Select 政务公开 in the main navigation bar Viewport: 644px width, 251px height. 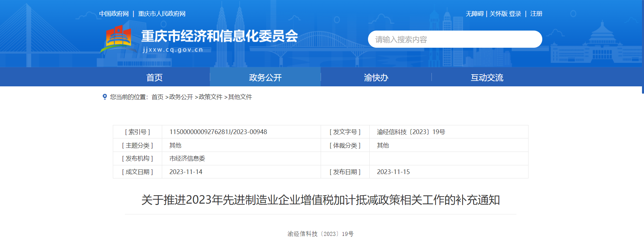tap(265, 77)
